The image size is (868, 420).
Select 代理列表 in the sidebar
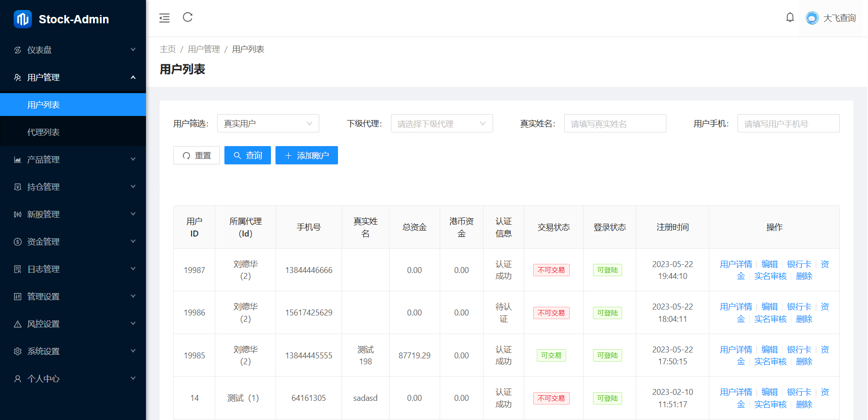click(43, 132)
